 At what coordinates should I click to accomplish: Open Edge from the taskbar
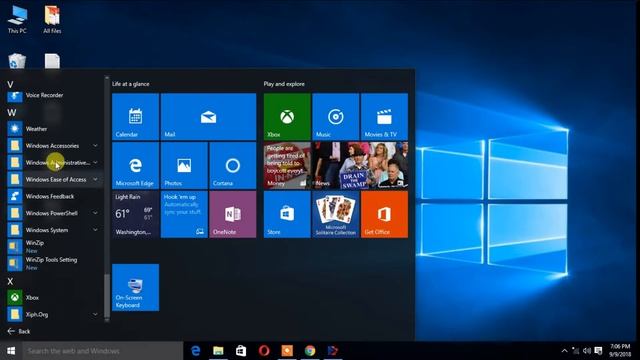click(x=196, y=351)
